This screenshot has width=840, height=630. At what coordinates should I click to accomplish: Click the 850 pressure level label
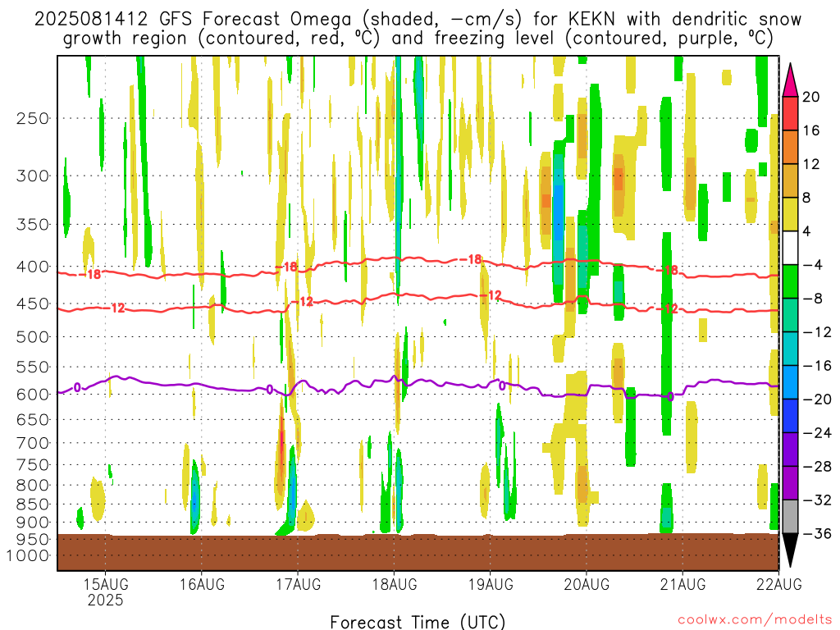tap(32, 504)
